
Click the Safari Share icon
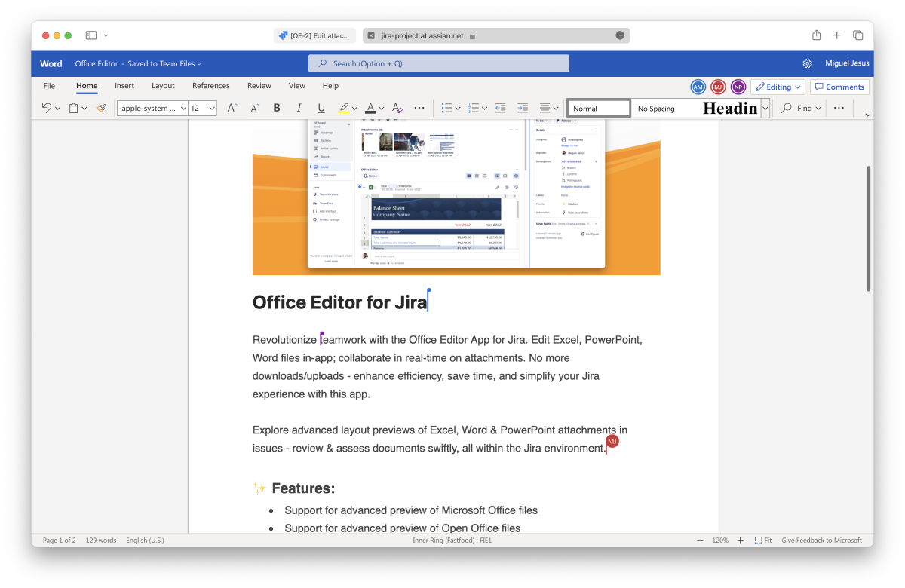[816, 35]
